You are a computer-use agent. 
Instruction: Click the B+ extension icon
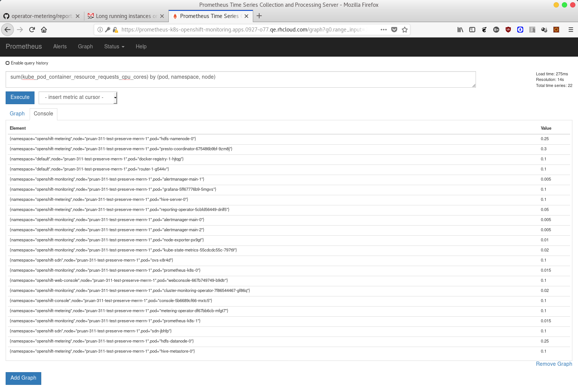pyautogui.click(x=496, y=30)
